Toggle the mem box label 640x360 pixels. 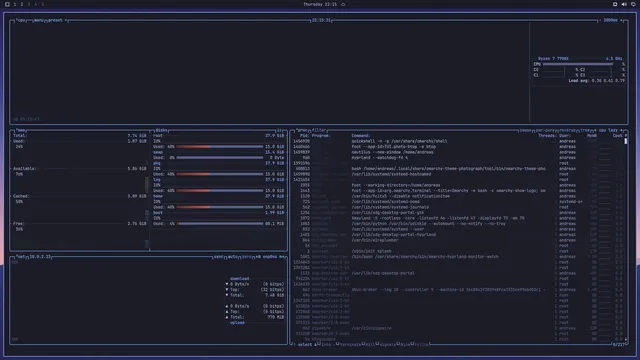point(20,131)
